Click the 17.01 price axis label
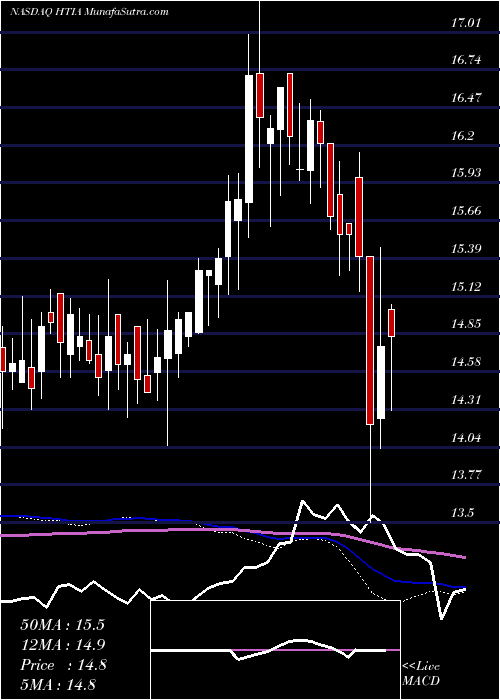The width and height of the screenshot is (500, 700). 466,22
